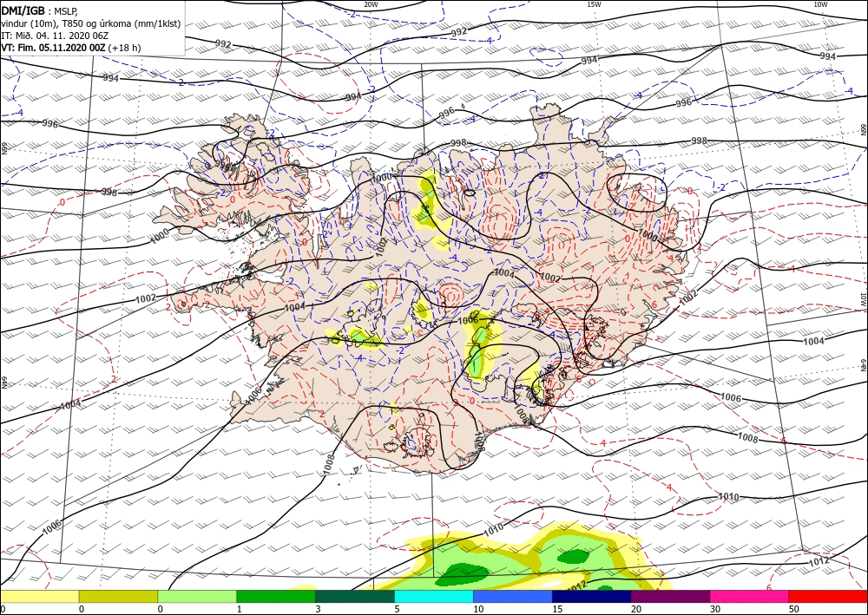
Task: Click the cyan legend swatch
Action: point(434,596)
